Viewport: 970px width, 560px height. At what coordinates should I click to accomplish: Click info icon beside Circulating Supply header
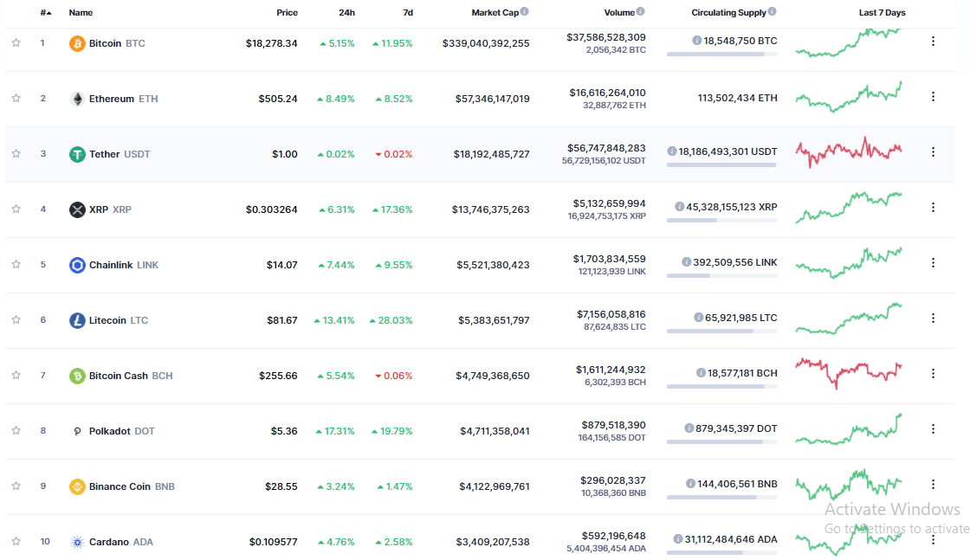772,11
